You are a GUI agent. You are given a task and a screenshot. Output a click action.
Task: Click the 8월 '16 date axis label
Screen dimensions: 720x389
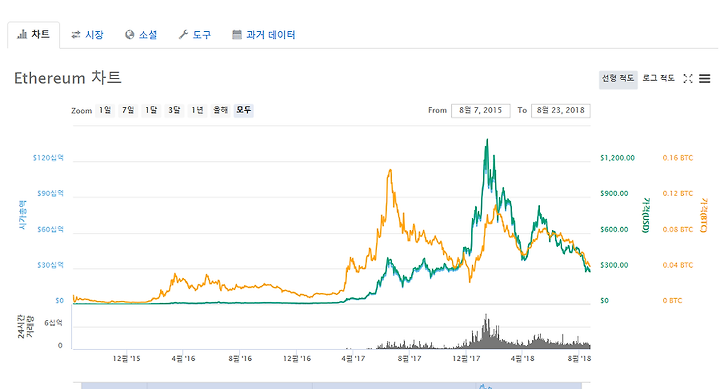tap(240, 358)
